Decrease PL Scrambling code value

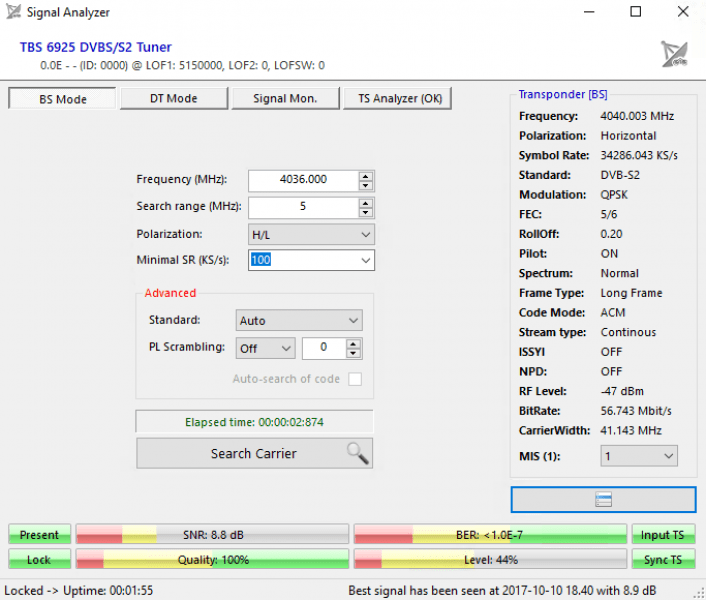click(x=353, y=353)
